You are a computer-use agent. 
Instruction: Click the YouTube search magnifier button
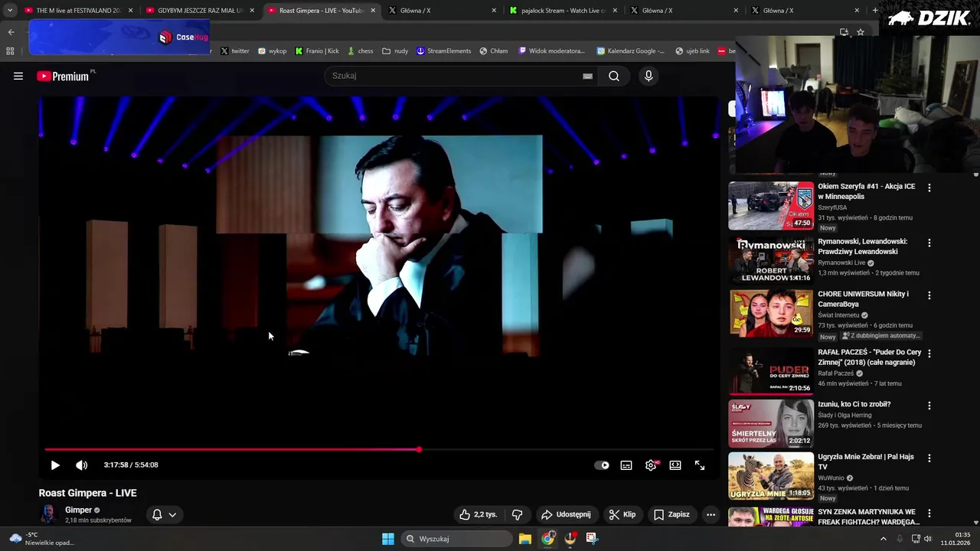[614, 76]
